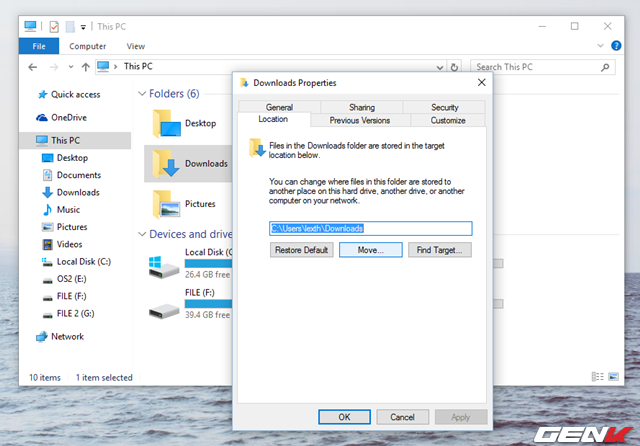Switch to large icons view in status bar
Screen dimensions: 640x446
click(x=612, y=378)
